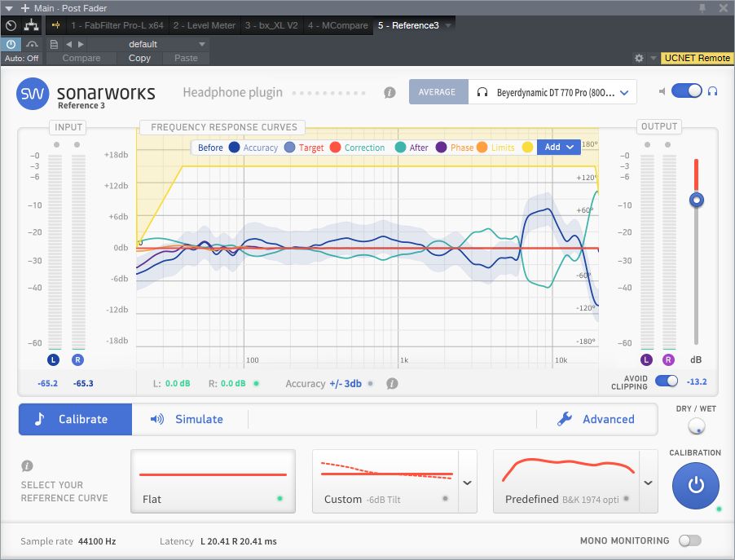Click the Auto: Off button

click(x=21, y=58)
